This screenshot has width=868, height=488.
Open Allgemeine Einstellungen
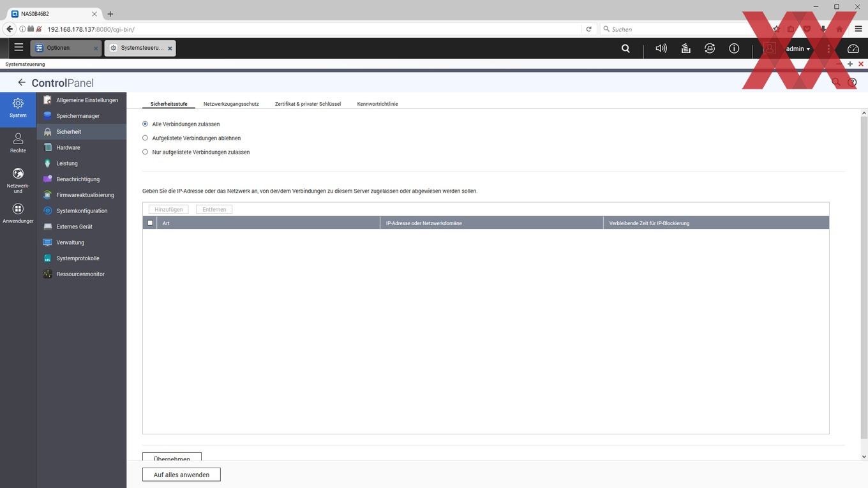click(82, 100)
